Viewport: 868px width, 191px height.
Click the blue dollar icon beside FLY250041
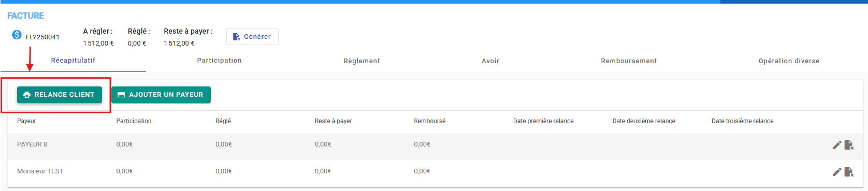pyautogui.click(x=17, y=35)
